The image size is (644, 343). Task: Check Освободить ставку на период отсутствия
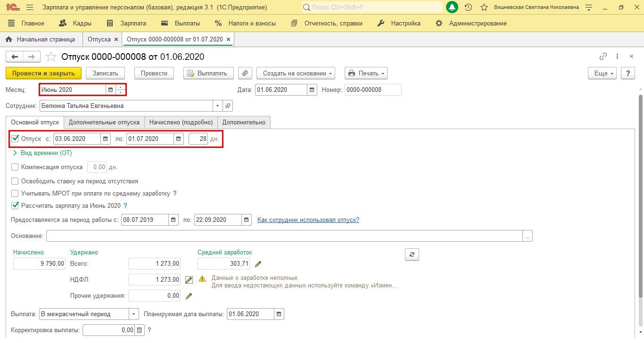point(15,181)
